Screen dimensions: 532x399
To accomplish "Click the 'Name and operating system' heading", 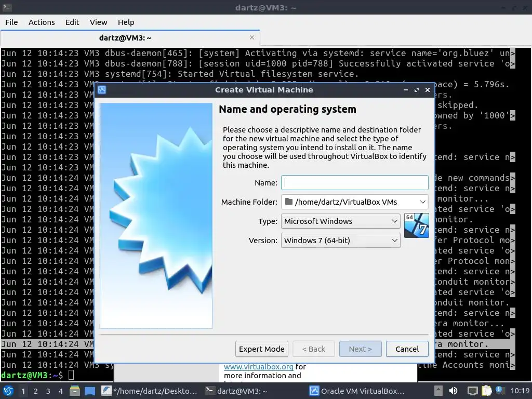I will click(x=287, y=109).
